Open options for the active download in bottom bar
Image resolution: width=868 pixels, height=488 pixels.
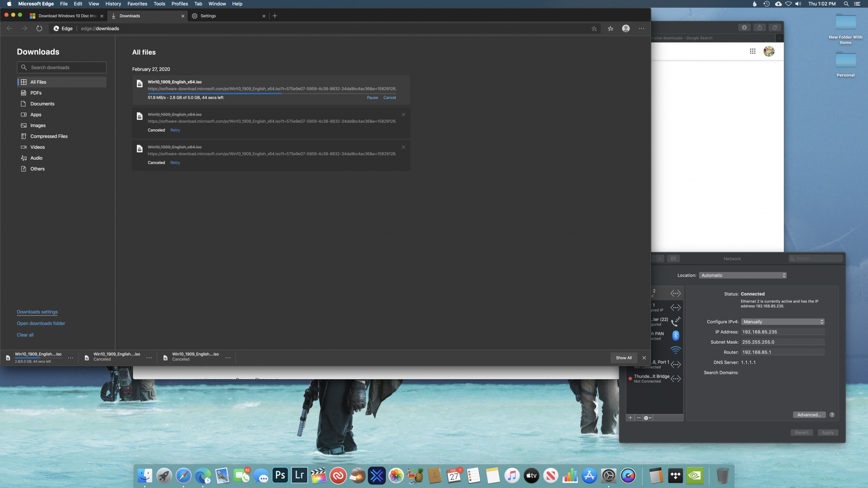coord(70,358)
